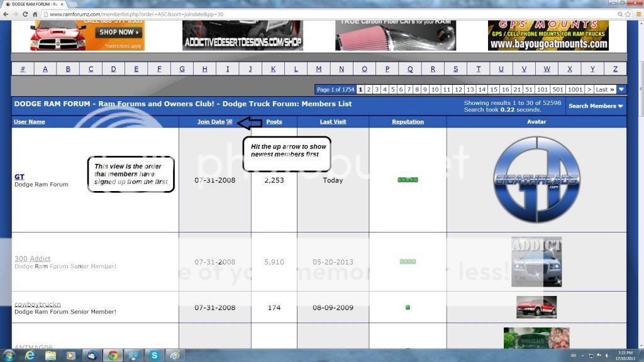The image size is (644, 362).
Task: Sort the list by Join Date
Action: coord(211,122)
